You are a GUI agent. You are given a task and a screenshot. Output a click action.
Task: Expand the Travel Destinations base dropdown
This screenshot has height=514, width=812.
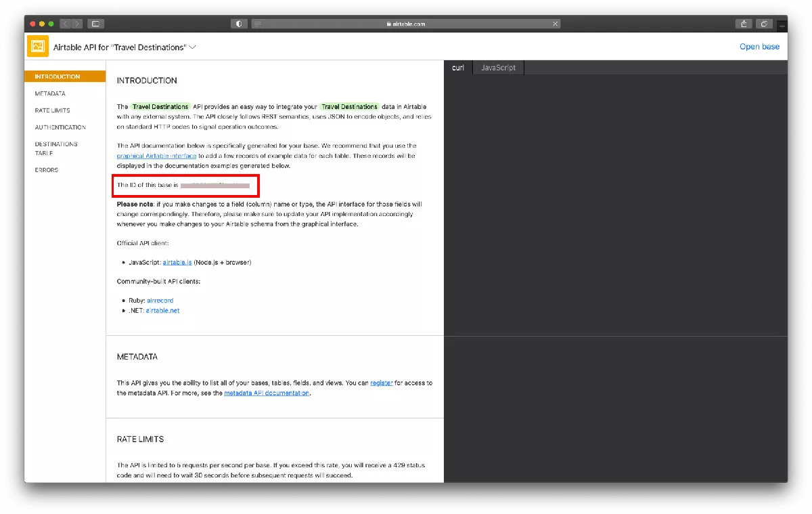tap(193, 47)
